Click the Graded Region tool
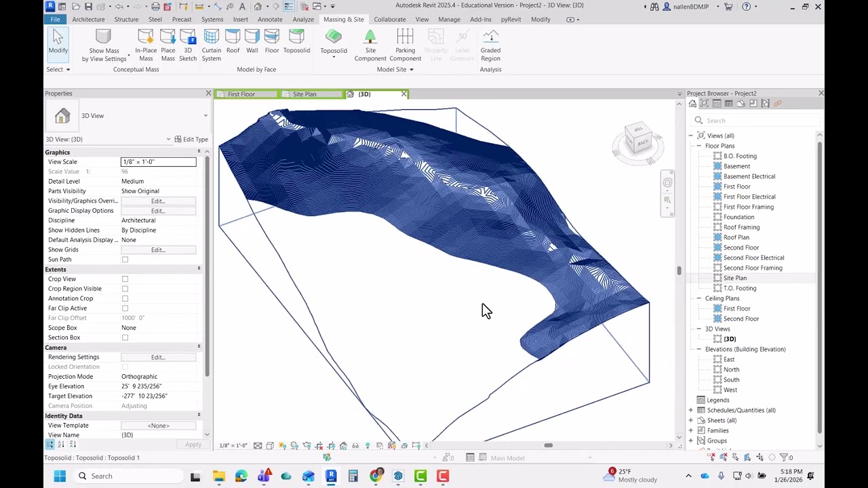 (490, 45)
